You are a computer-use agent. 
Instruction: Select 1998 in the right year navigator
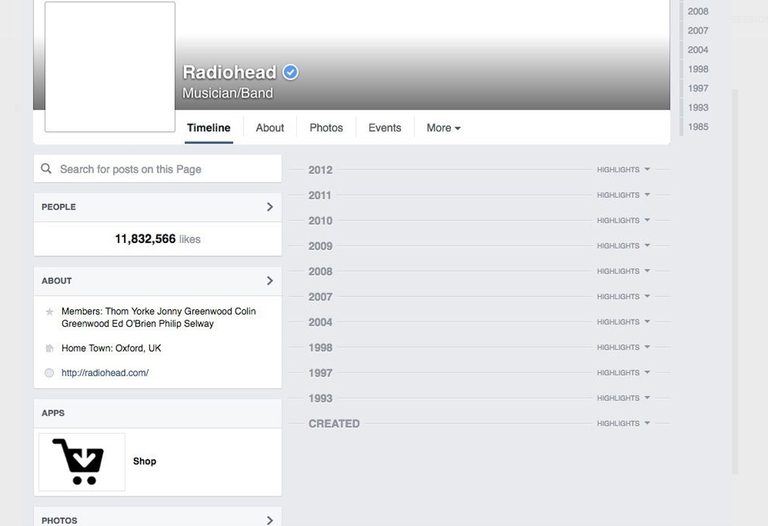[x=698, y=69]
